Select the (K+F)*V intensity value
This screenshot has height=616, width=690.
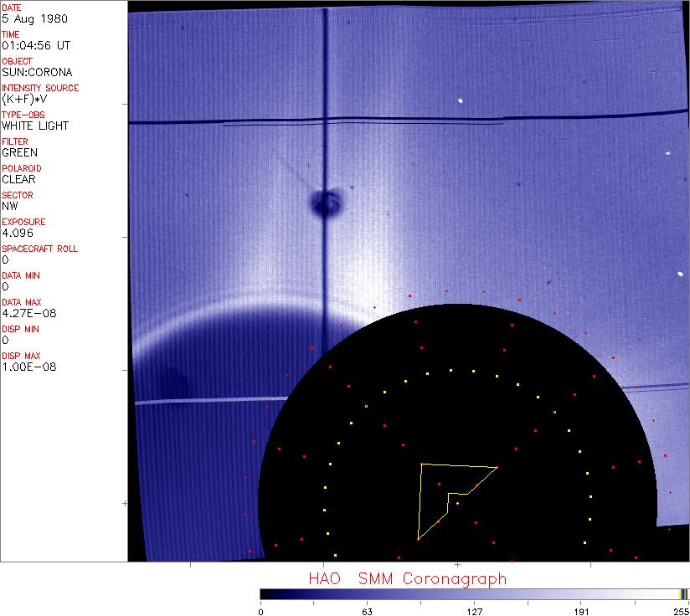click(24, 100)
